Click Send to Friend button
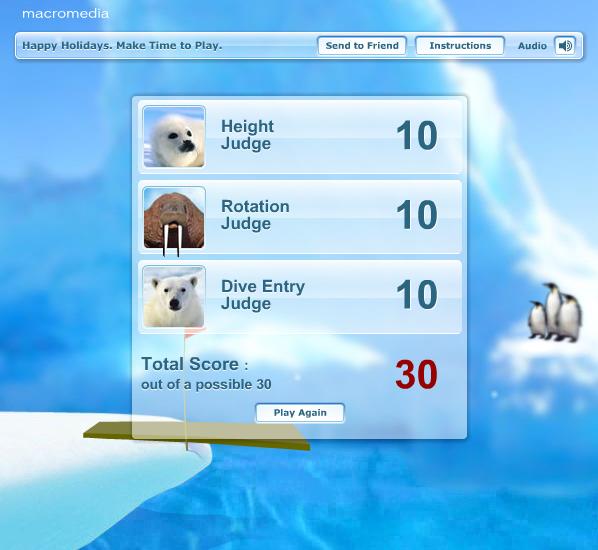598x550 pixels. [362, 46]
